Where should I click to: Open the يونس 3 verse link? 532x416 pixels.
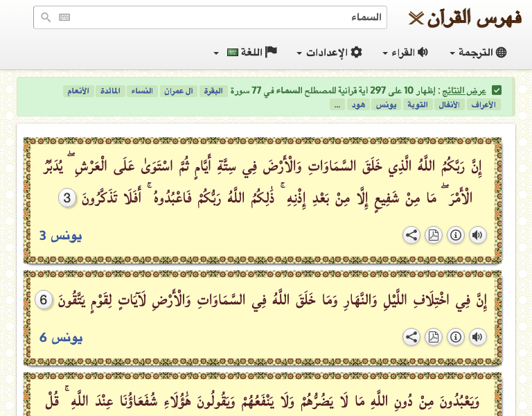pyautogui.click(x=60, y=236)
